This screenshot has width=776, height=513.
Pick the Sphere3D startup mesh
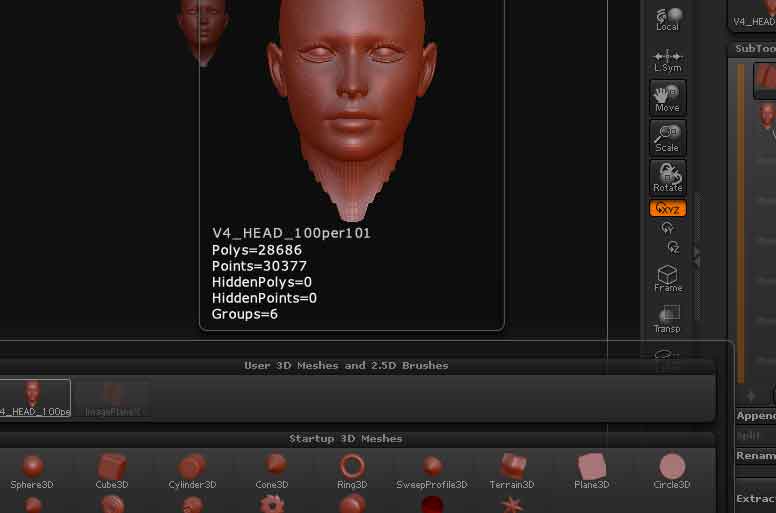point(32,471)
